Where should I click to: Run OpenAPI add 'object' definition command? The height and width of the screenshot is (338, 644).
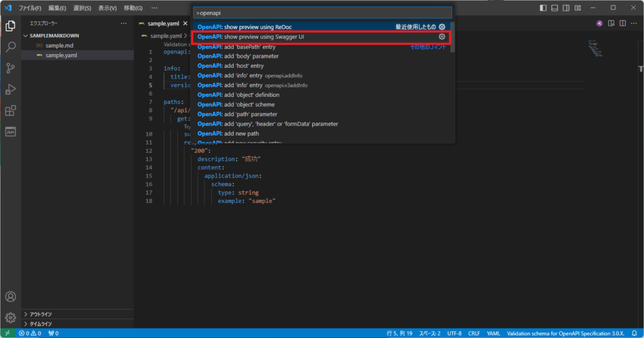(x=321, y=95)
